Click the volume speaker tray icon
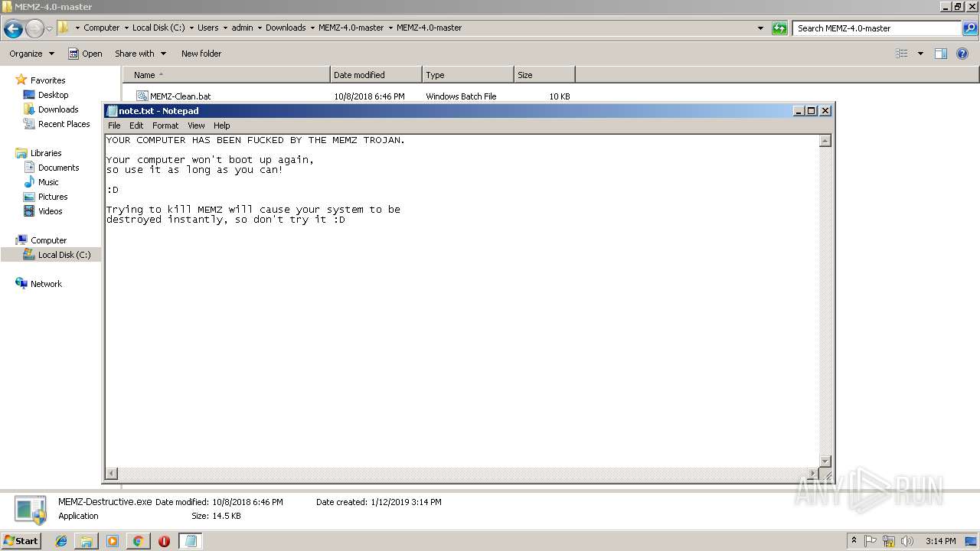980x551 pixels. 907,541
